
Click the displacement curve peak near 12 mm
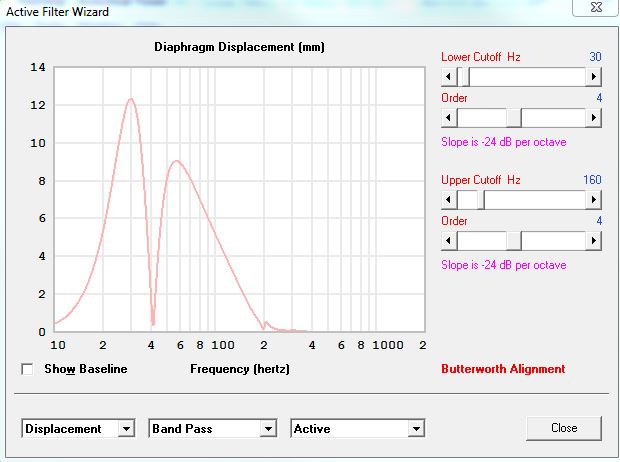point(131,99)
